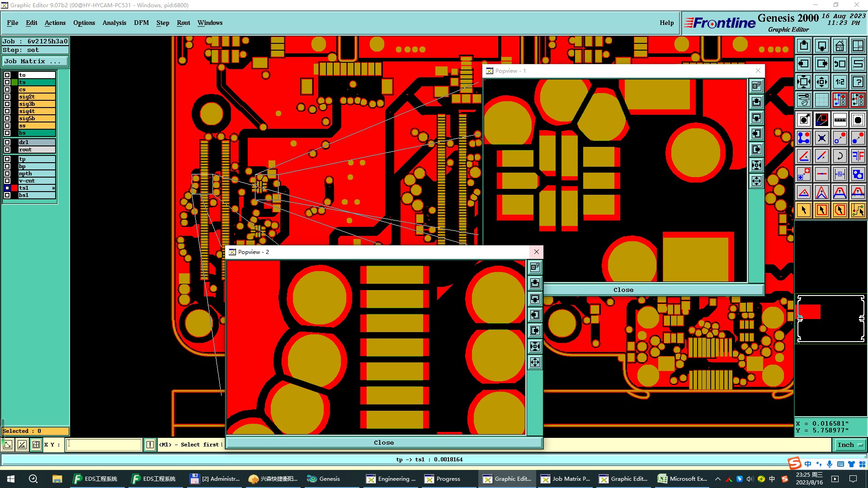The image size is (868, 488).
Task: Click the 1:2 zoom icon
Action: pos(840,82)
